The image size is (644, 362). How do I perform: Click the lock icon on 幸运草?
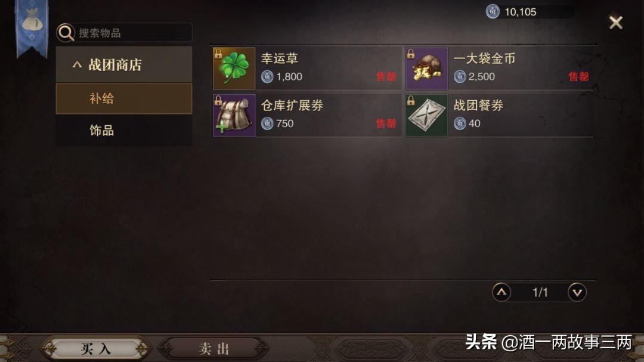click(218, 54)
